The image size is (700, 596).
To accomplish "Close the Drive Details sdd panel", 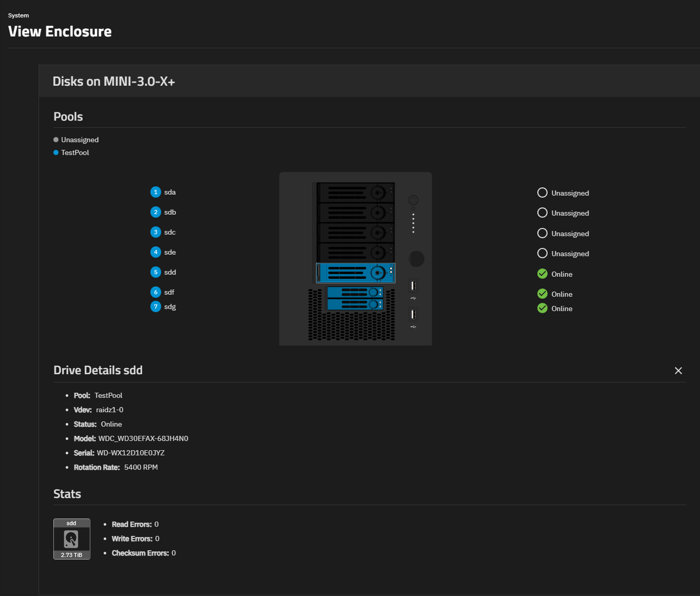I will coord(678,371).
